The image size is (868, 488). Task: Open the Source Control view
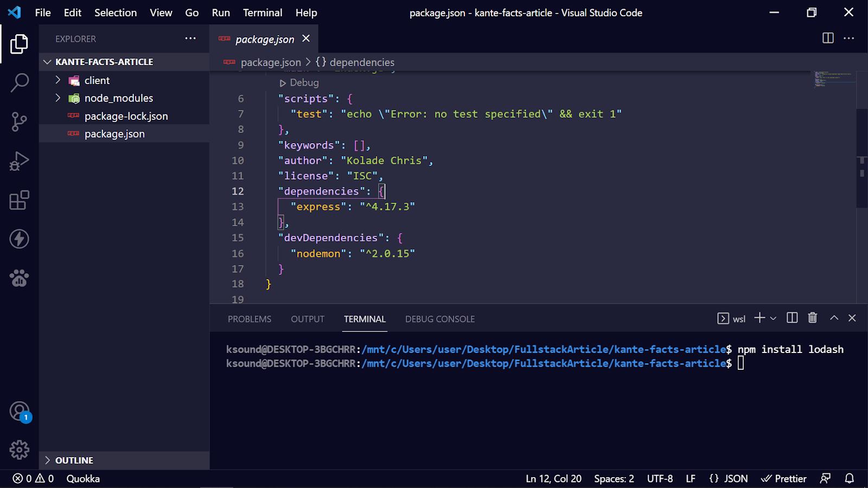[20, 121]
